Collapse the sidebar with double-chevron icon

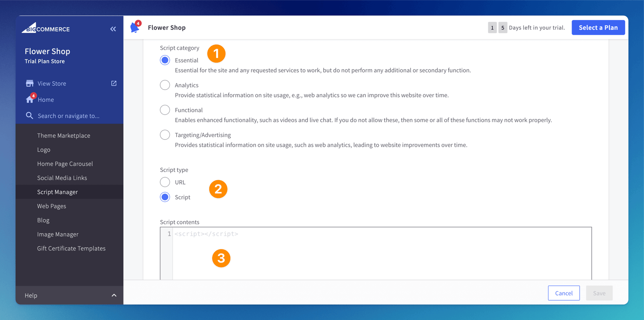tap(113, 29)
